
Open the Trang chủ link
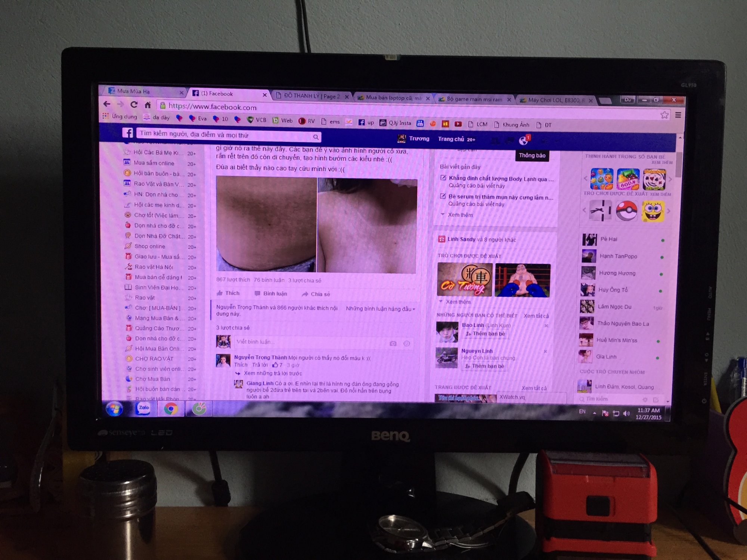point(451,139)
